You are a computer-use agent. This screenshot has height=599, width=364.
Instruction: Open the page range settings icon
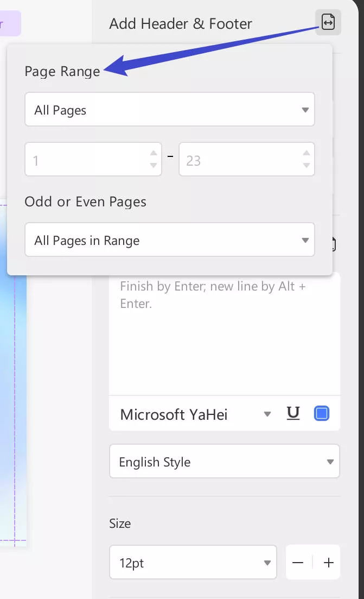328,22
